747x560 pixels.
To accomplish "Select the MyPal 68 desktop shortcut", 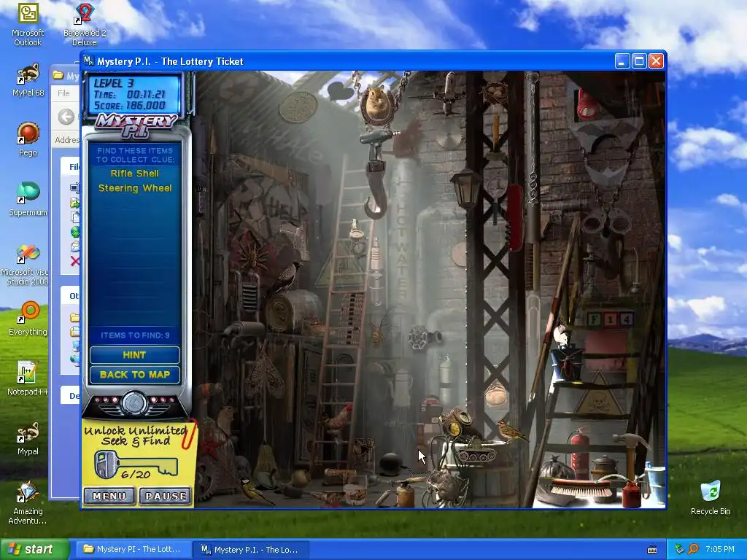I will (x=28, y=80).
